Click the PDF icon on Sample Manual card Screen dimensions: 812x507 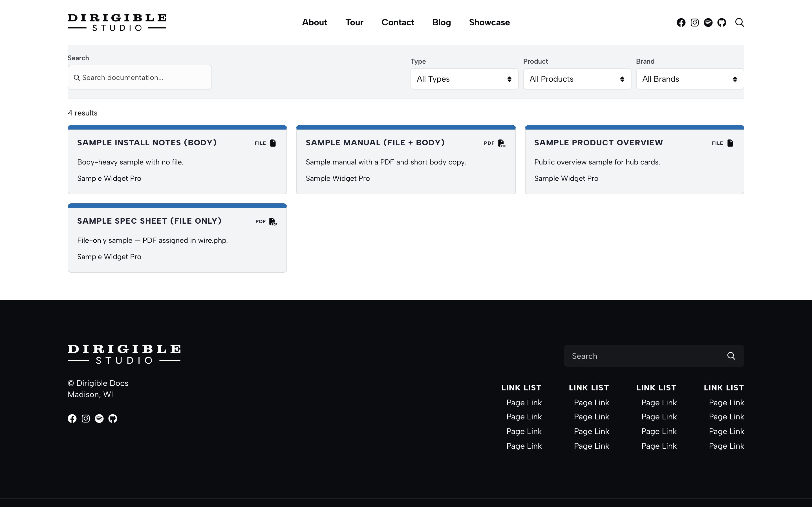(x=502, y=144)
